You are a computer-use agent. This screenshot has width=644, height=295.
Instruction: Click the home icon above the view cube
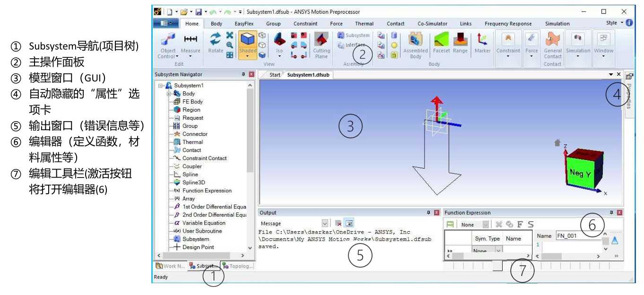tap(557, 142)
